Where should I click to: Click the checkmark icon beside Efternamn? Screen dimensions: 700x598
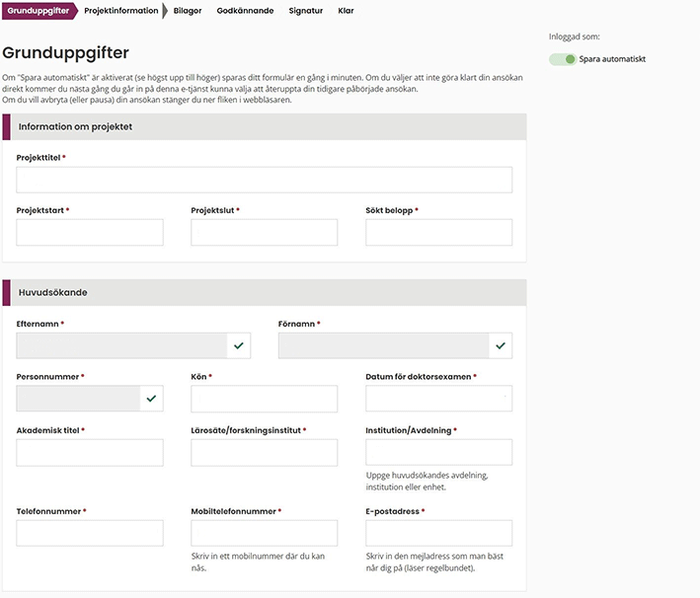[x=239, y=345]
